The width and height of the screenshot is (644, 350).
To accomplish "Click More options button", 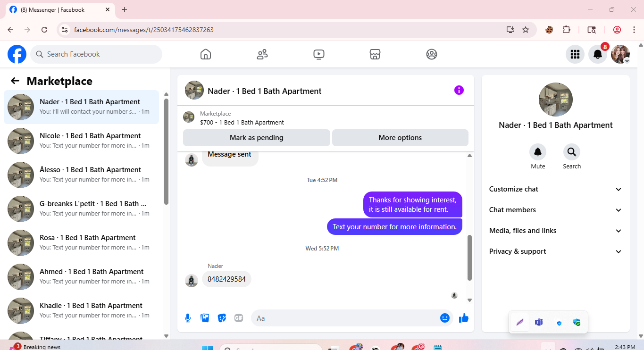I will pos(400,138).
